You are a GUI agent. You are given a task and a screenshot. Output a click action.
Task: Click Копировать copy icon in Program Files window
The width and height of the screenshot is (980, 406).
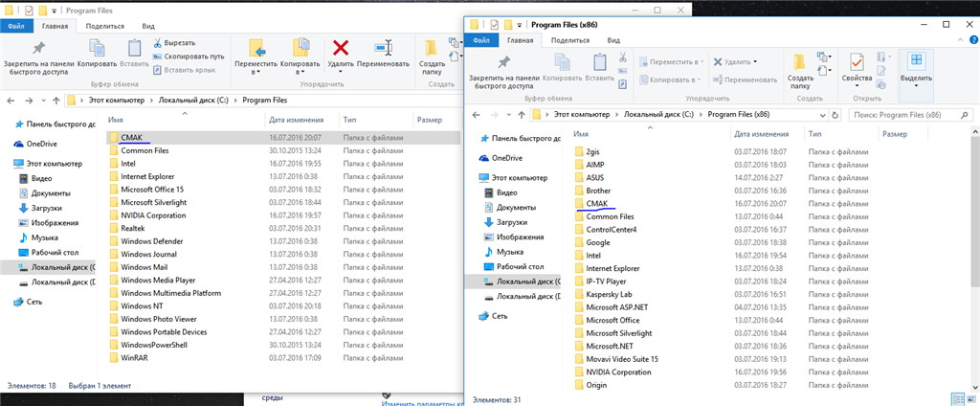click(97, 53)
